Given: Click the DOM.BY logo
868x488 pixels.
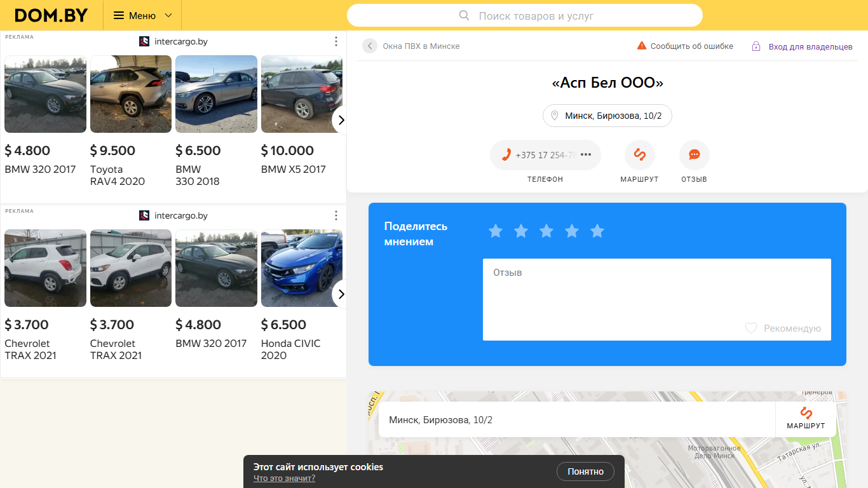Looking at the screenshot, I should point(51,15).
